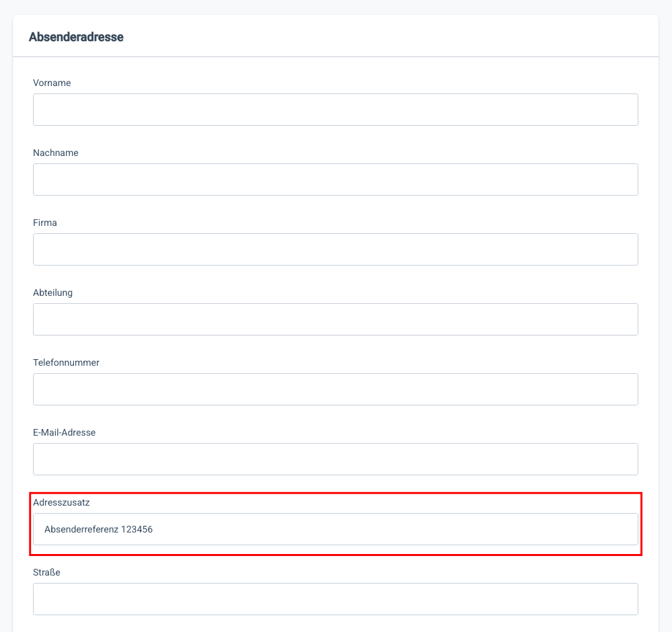
Task: Click the Abteilung text field
Action: pyautogui.click(x=335, y=319)
